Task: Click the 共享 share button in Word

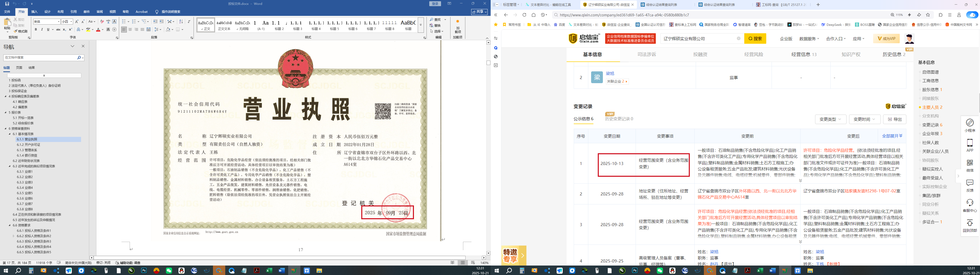Action: 479,12
